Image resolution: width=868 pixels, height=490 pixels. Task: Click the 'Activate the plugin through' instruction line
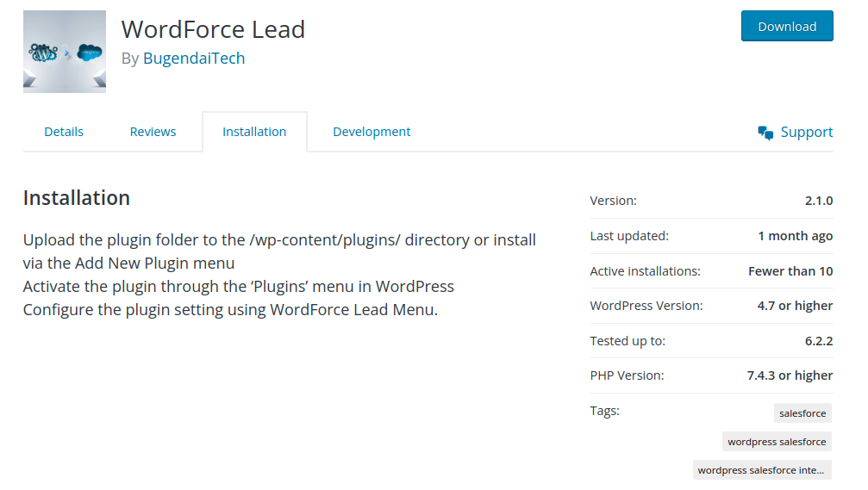coord(239,287)
